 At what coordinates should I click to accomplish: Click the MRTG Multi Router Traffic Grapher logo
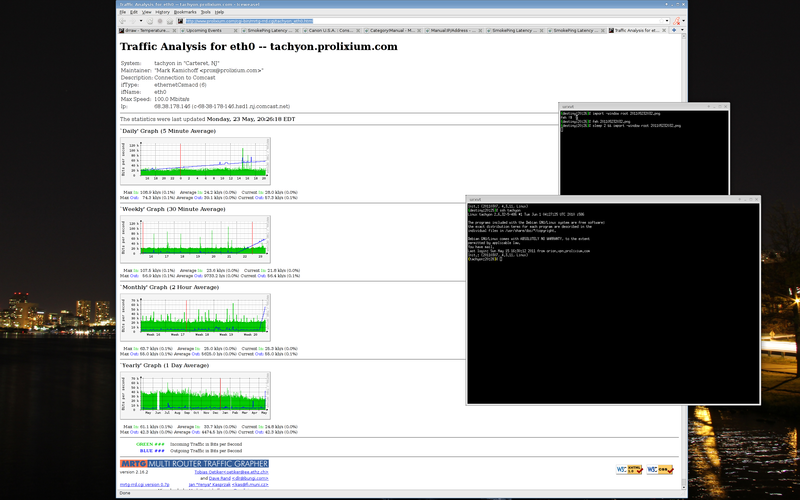[x=194, y=464]
